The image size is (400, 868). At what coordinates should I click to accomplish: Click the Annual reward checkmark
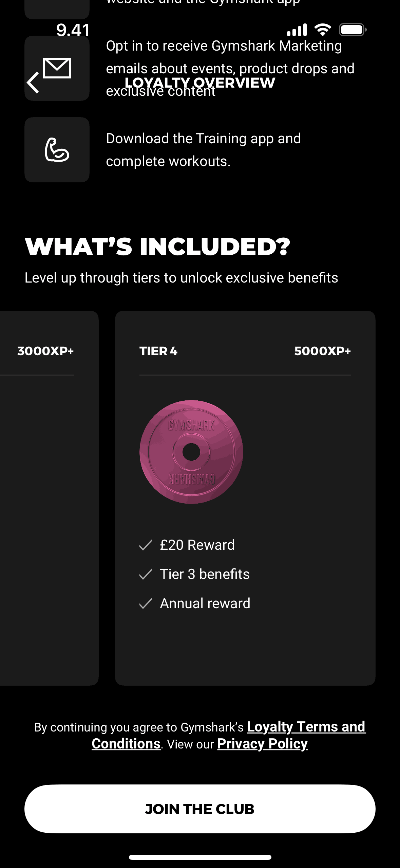point(146,604)
